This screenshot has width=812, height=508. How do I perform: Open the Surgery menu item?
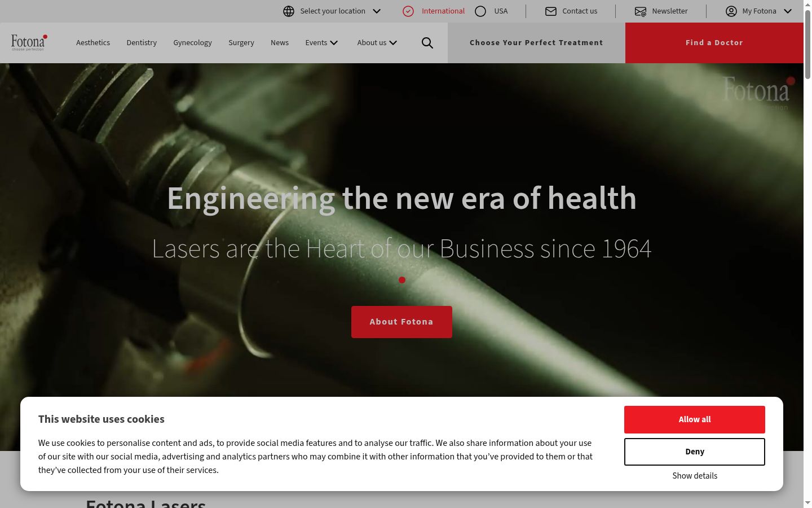point(241,43)
